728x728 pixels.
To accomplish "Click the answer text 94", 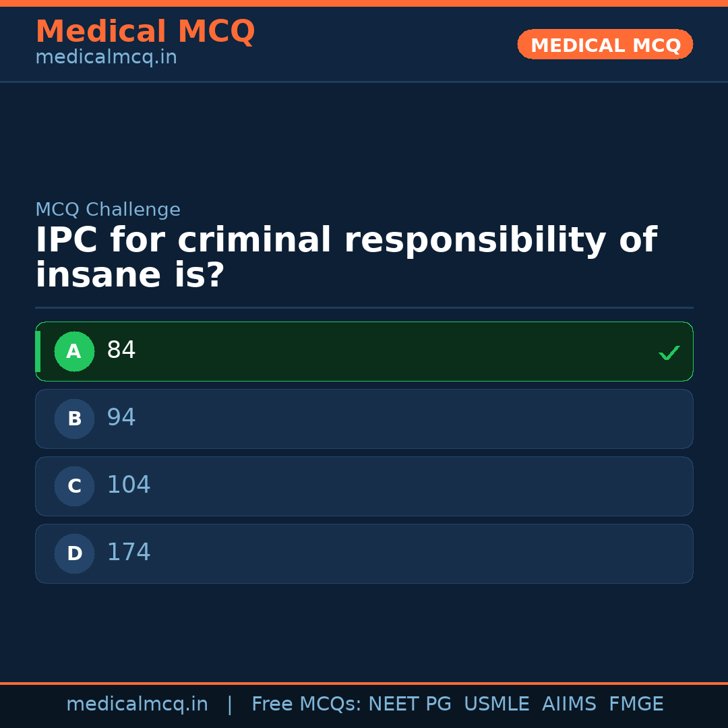I will point(121,418).
